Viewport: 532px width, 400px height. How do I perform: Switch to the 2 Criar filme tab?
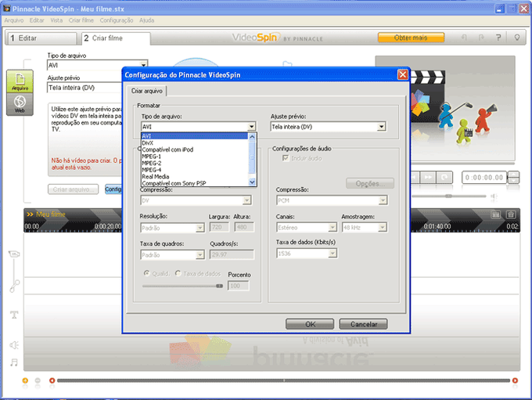pyautogui.click(x=116, y=38)
